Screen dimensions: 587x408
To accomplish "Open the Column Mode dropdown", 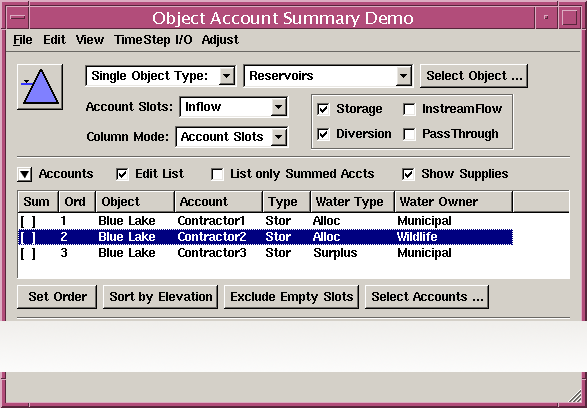I will tap(232, 137).
